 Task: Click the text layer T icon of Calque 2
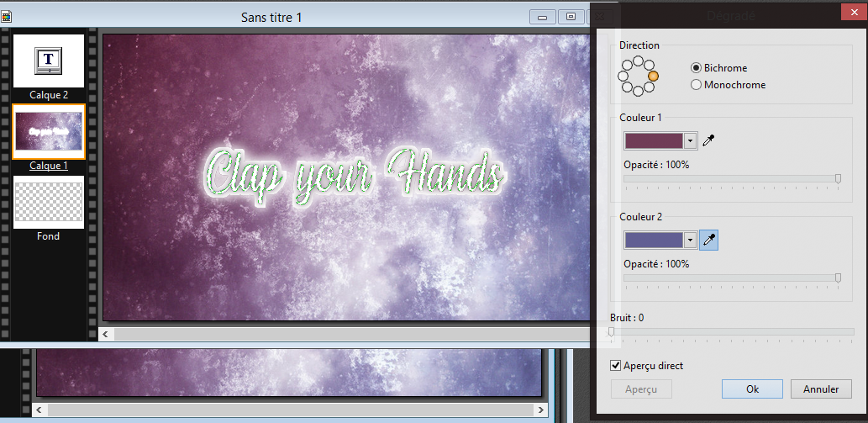(x=48, y=60)
